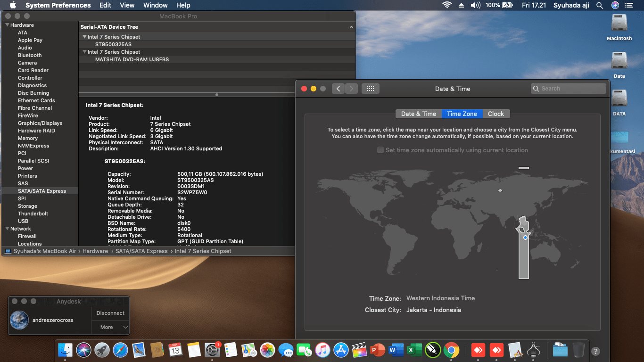Open Finder from the Dock
The height and width of the screenshot is (362, 644).
[x=65, y=350]
